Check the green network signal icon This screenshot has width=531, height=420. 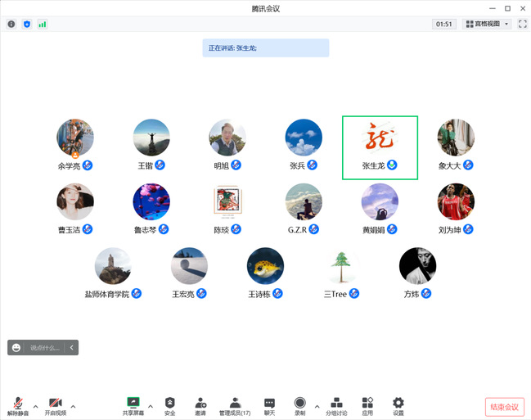(x=42, y=24)
